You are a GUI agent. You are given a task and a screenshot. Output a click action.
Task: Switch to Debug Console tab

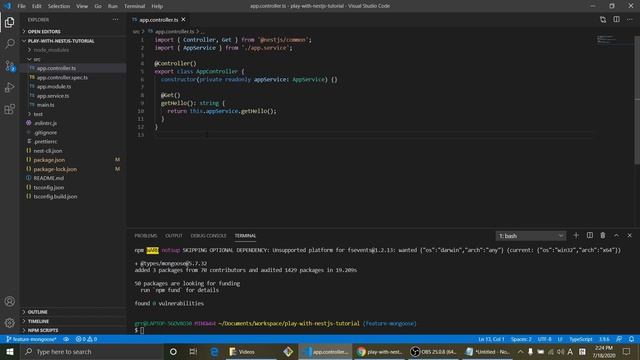coord(209,236)
